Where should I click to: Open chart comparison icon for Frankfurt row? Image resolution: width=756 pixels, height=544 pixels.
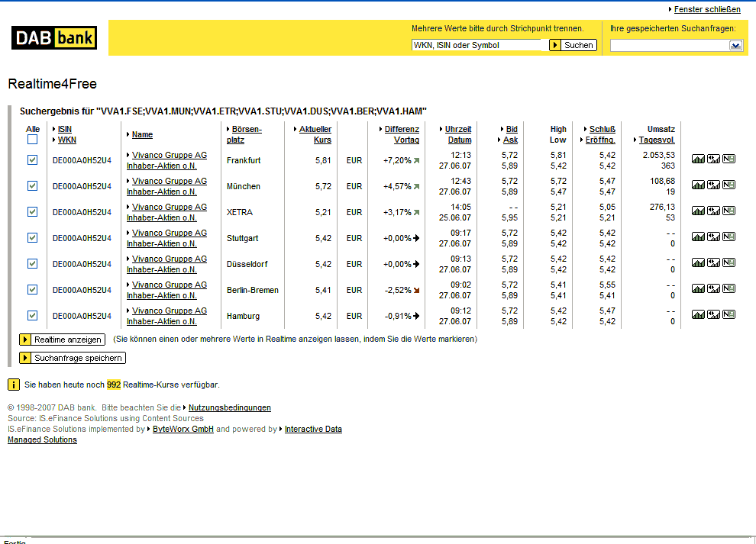click(x=713, y=159)
